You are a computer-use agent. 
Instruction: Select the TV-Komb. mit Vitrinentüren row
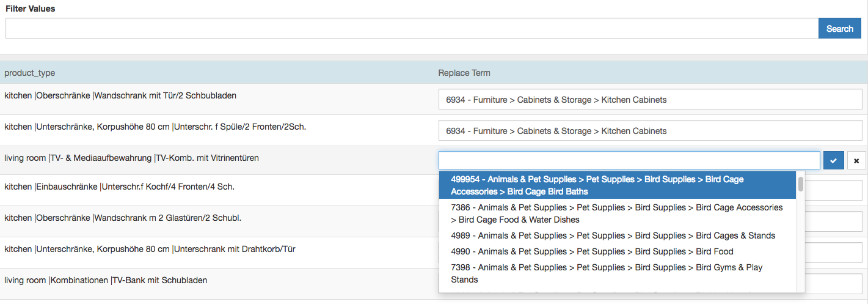pos(131,158)
